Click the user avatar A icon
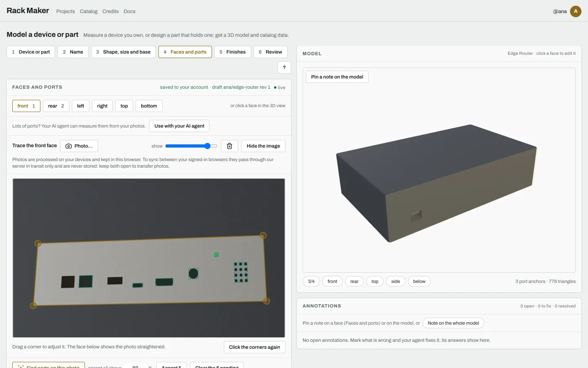This screenshot has width=588, height=368. (x=576, y=11)
